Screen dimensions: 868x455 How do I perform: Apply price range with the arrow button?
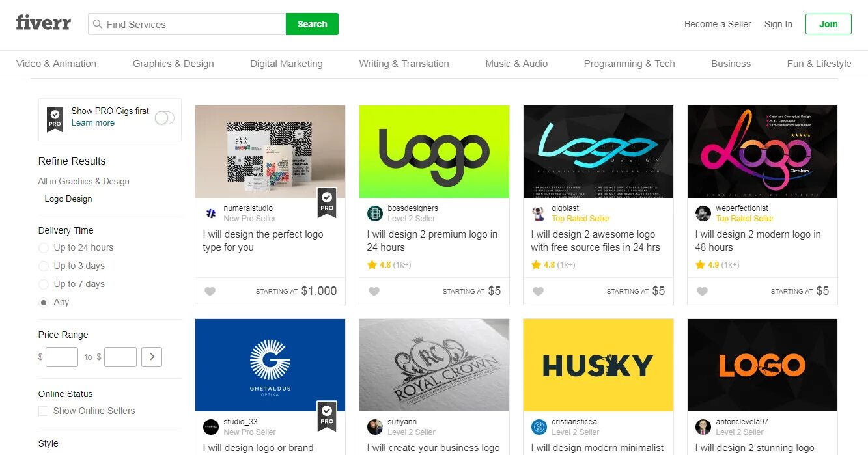(x=152, y=357)
